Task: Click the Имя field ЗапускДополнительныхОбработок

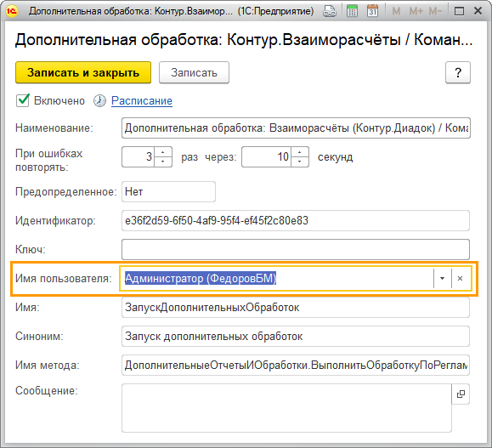Action: click(296, 308)
